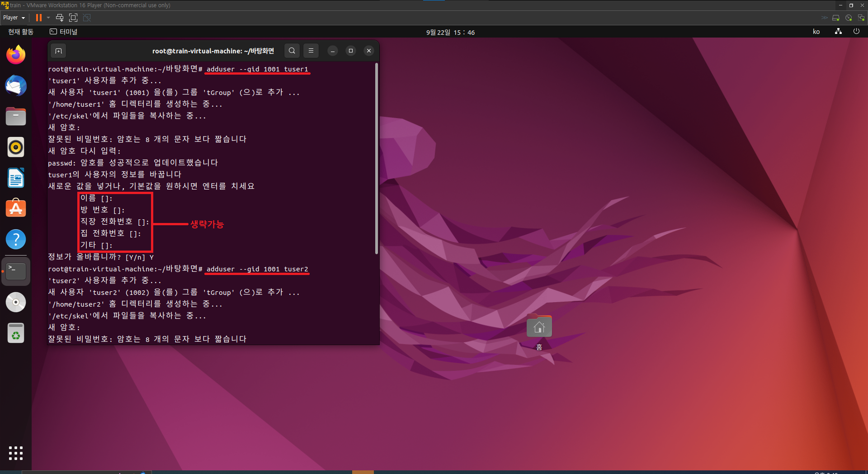Open Rhythmbox music player
Viewport: 868px width, 474px height.
(x=16, y=147)
